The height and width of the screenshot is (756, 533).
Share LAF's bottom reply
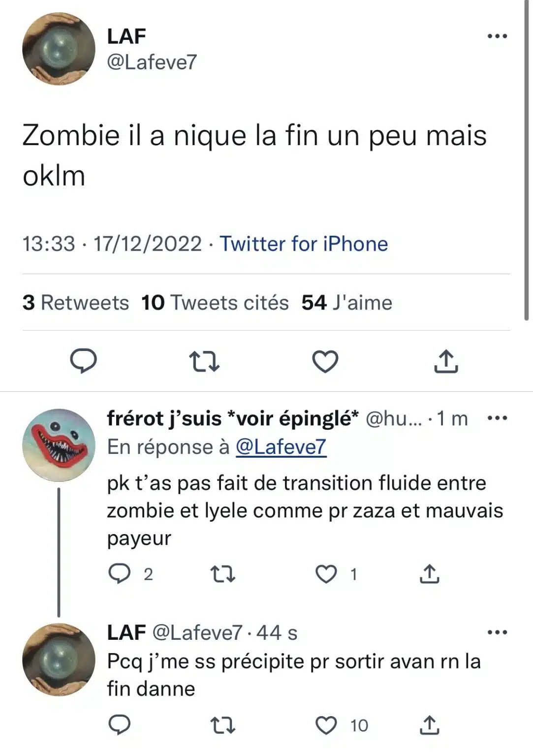tap(429, 725)
